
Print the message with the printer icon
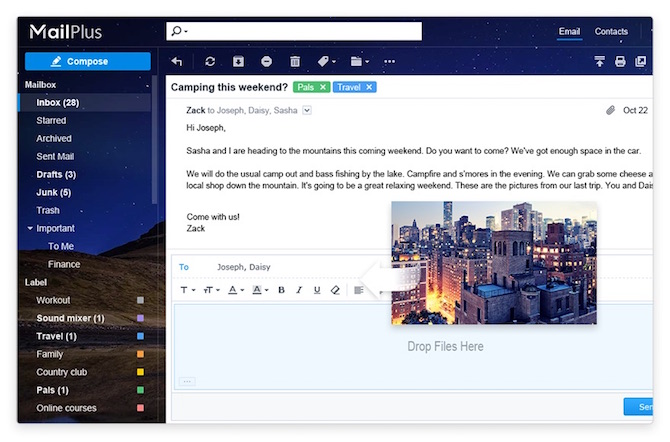620,62
